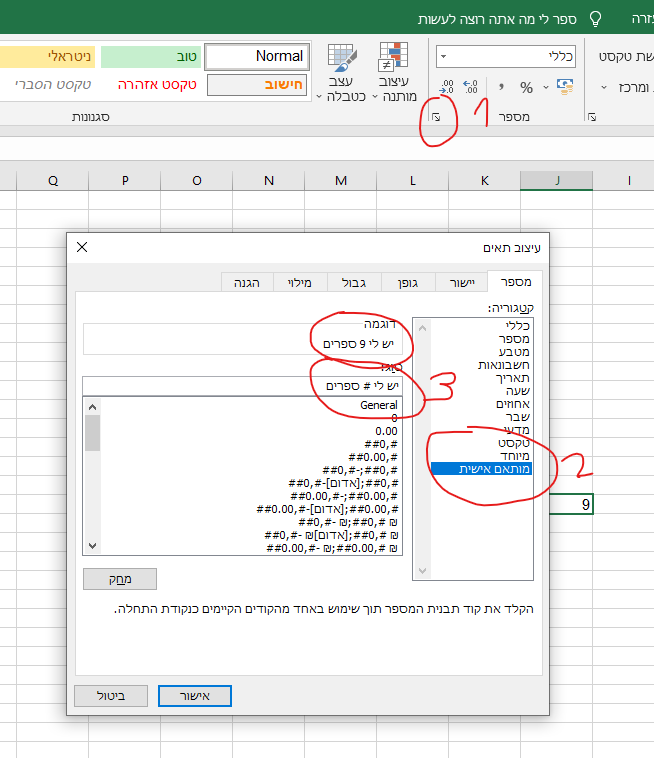Select the מספר category in list
The height and width of the screenshot is (758, 654).
pos(481,339)
